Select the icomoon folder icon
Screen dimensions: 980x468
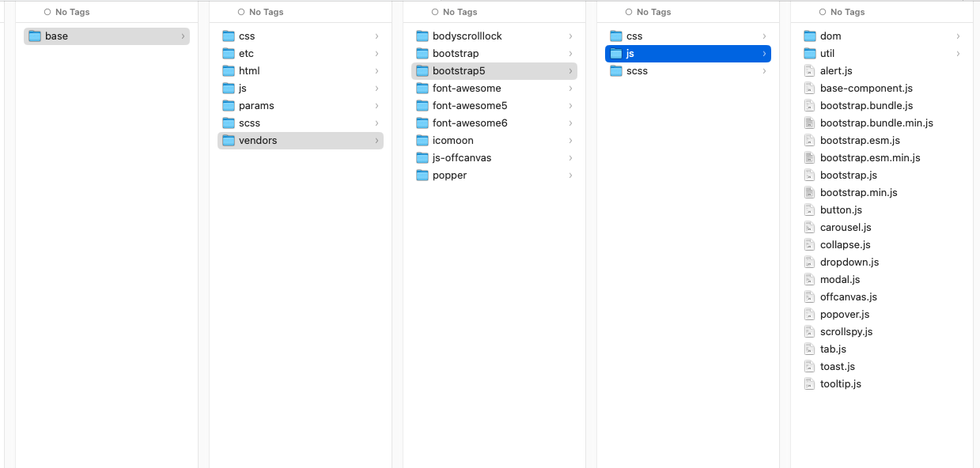click(x=422, y=141)
